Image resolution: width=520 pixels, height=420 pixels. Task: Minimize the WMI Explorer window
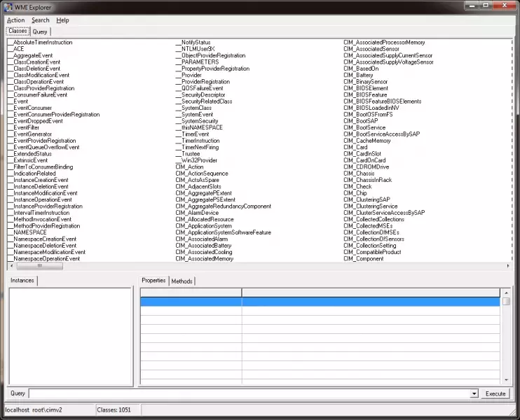coord(472,6)
